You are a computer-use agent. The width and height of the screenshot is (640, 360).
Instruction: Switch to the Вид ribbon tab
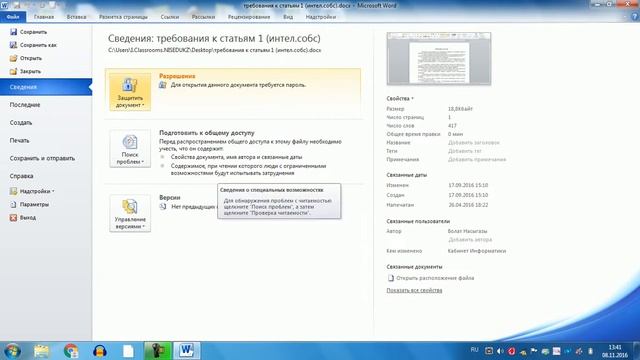point(288,17)
